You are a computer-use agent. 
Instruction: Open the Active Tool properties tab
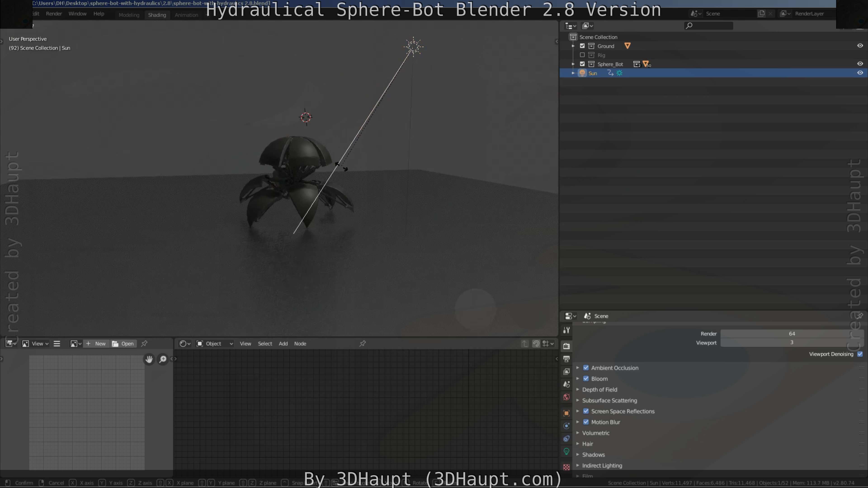[566, 330]
